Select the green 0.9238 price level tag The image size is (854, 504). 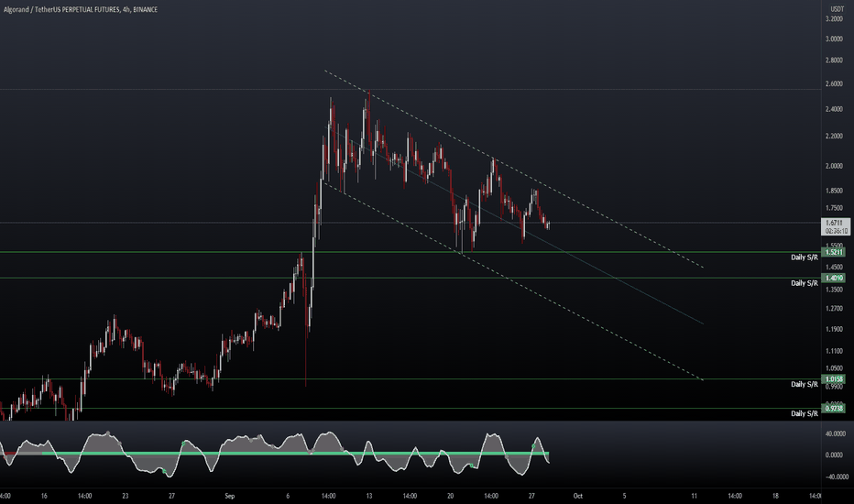click(x=835, y=408)
